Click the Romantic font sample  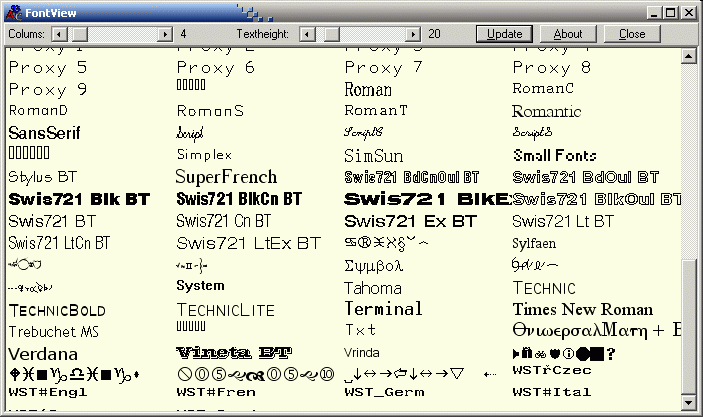tap(547, 111)
